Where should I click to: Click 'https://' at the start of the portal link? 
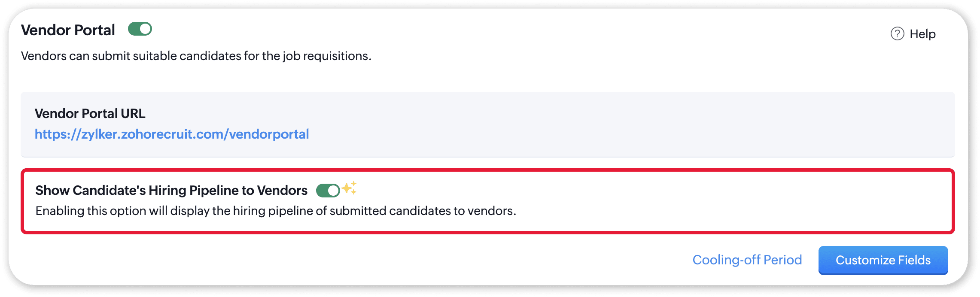[x=58, y=134]
